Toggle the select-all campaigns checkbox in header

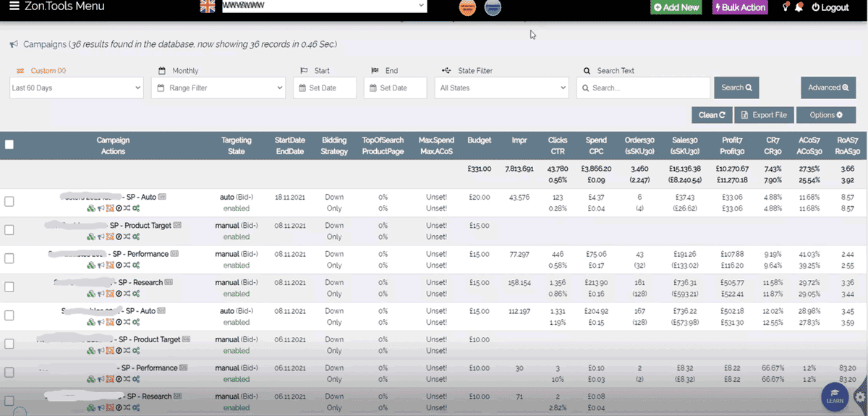click(x=9, y=144)
